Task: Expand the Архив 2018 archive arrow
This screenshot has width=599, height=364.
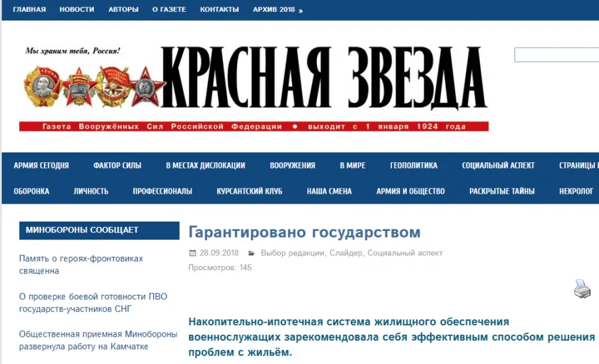Action: click(x=301, y=10)
